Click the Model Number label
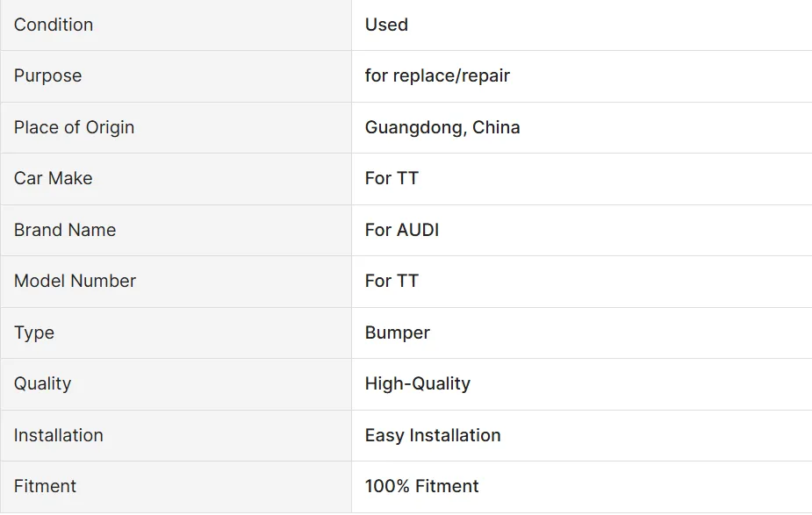The image size is (812, 515). pyautogui.click(x=75, y=281)
